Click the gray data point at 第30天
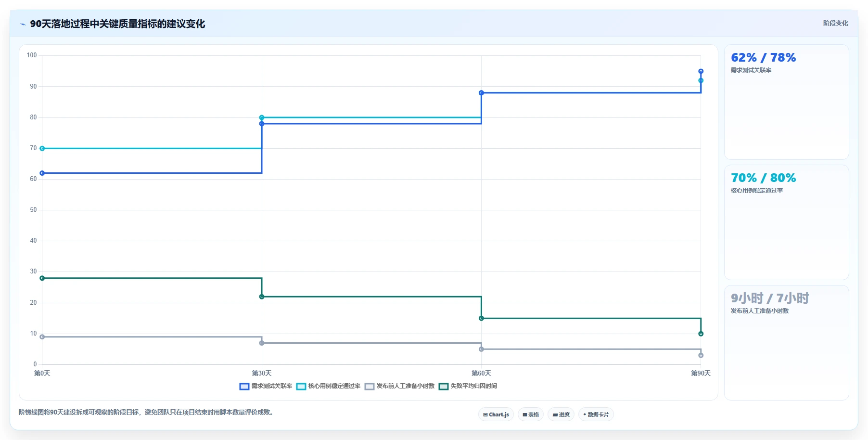The height and width of the screenshot is (440, 868). (262, 343)
